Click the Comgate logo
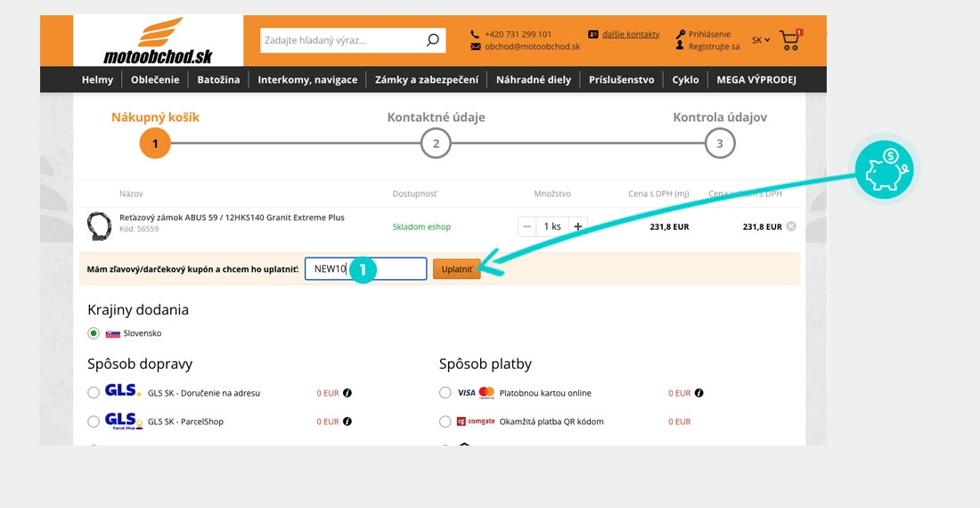 (476, 422)
